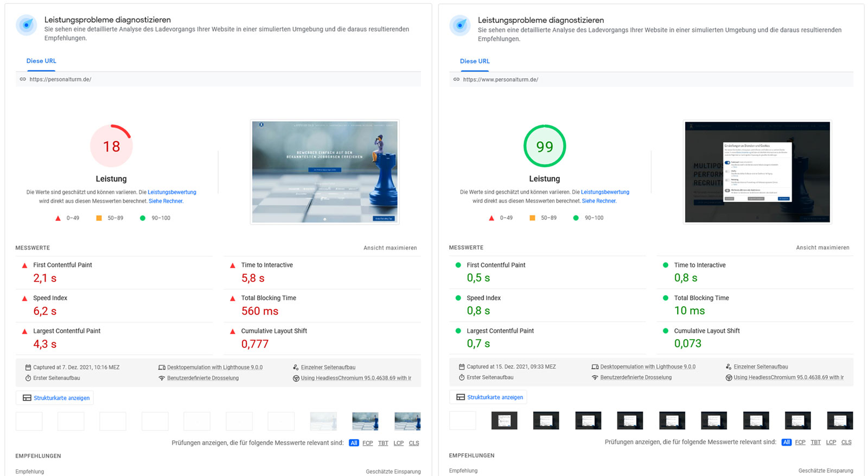Click green dot beside Speed Index 0,8 s

[458, 298]
